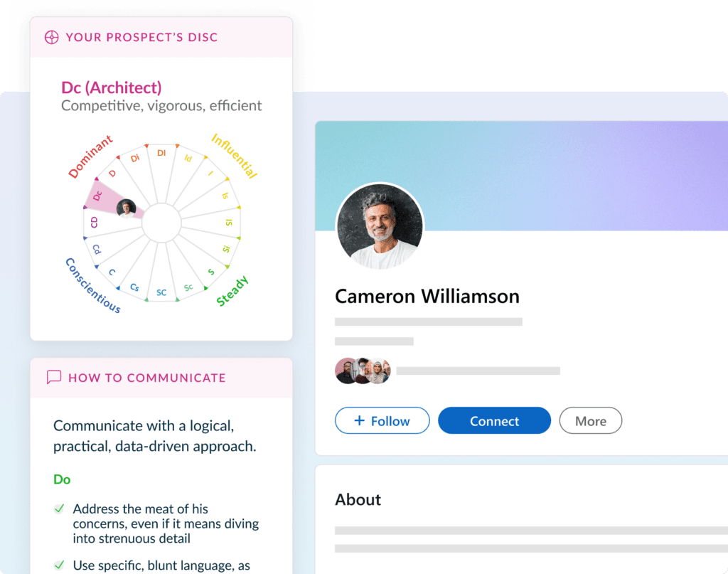Click the checkmark beside "Address the meat of his concerns"

pos(60,510)
